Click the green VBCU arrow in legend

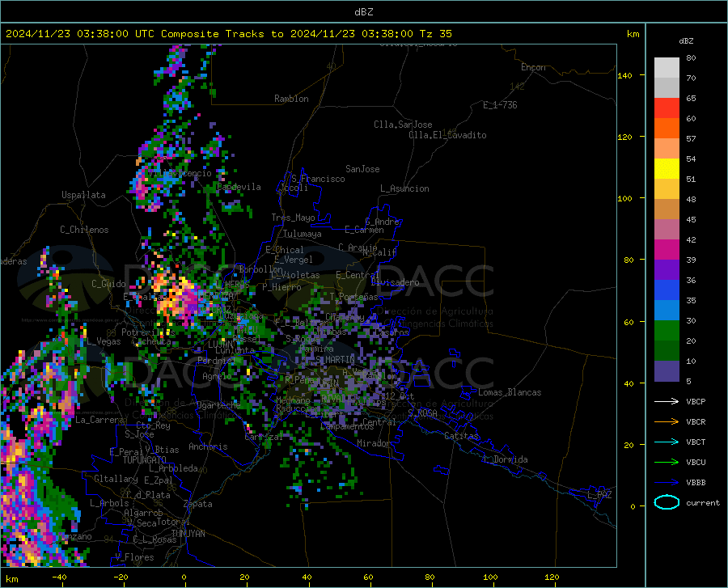pyautogui.click(x=667, y=462)
